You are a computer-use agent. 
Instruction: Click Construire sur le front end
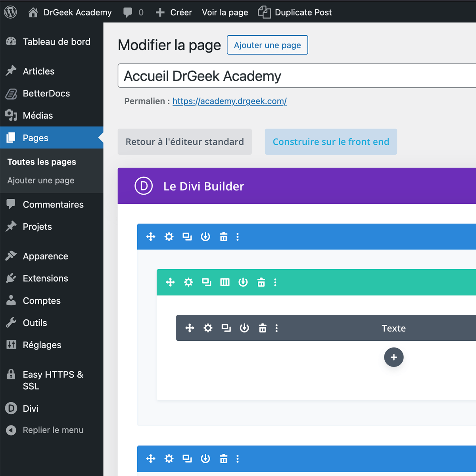click(330, 142)
